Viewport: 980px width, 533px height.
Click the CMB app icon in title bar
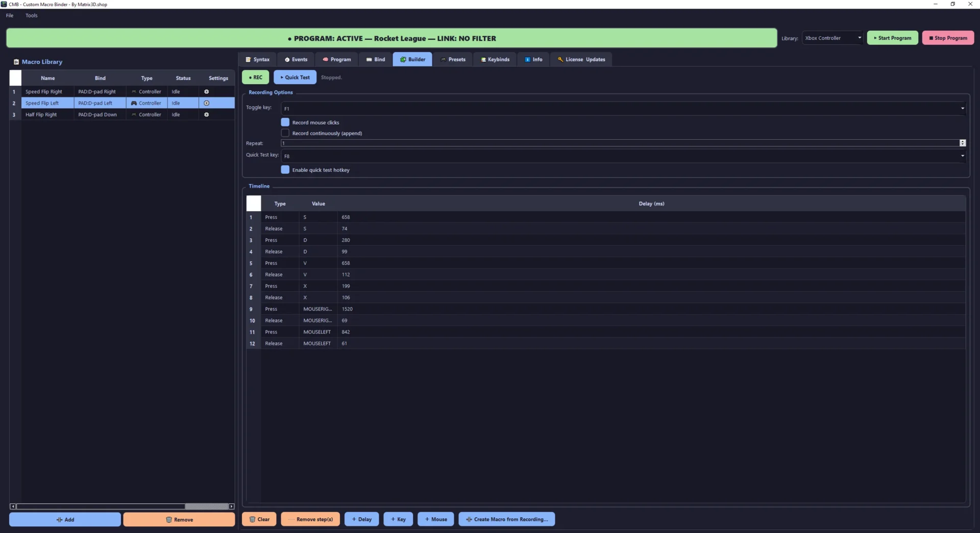[4, 4]
